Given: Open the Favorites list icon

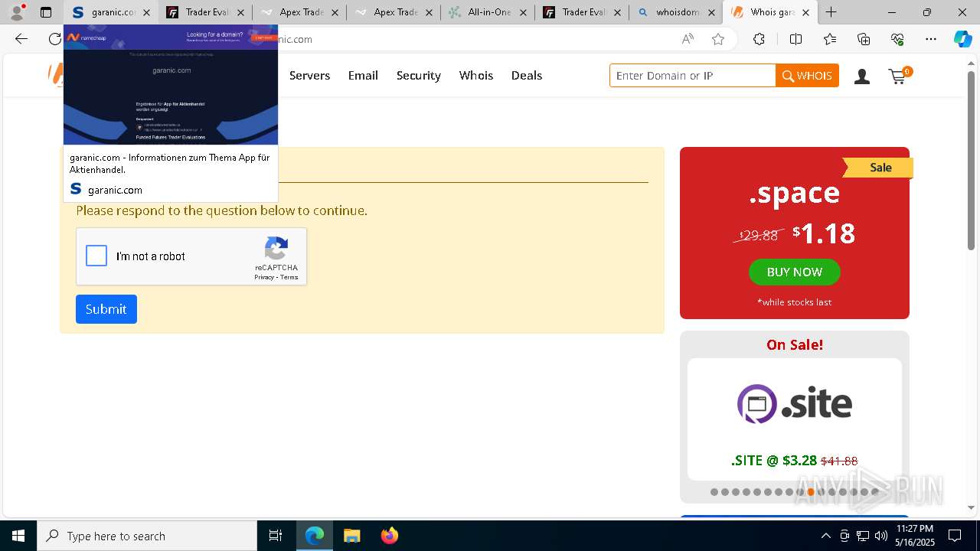Looking at the screenshot, I should coord(830,39).
